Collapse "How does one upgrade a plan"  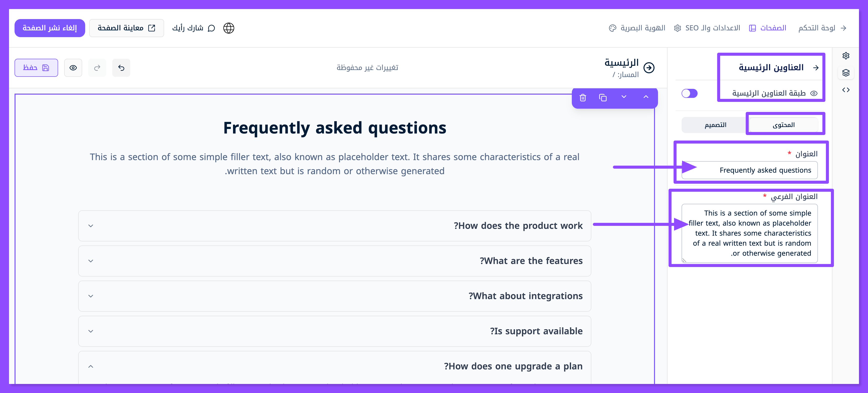coord(91,366)
